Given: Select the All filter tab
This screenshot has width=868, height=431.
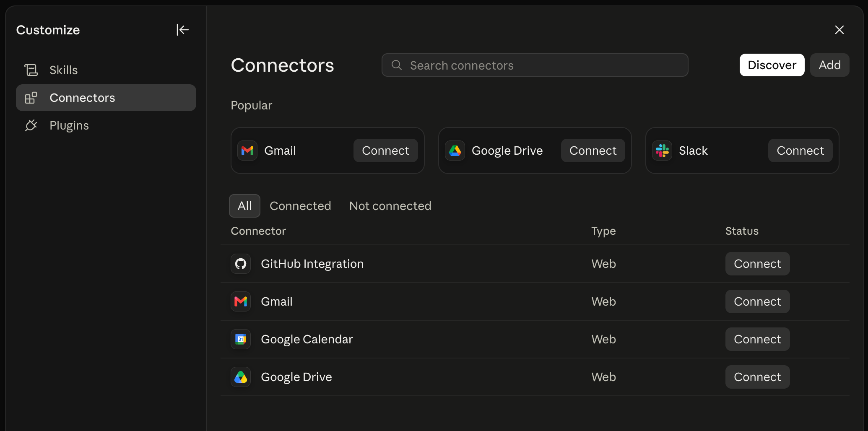Looking at the screenshot, I should (244, 206).
